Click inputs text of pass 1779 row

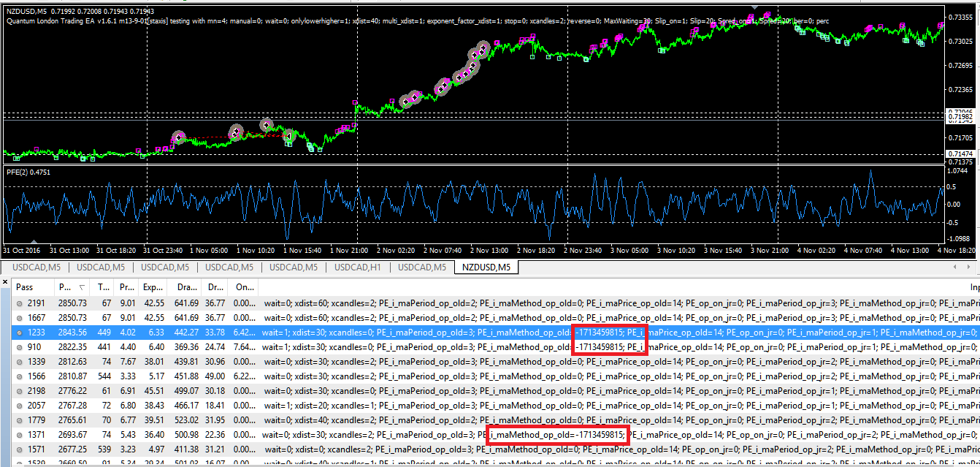[620, 420]
